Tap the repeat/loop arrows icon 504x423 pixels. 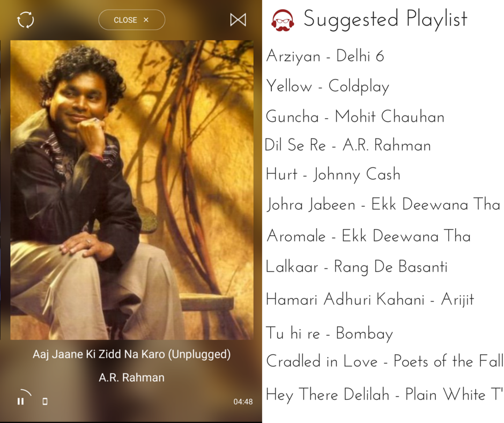coord(25,20)
